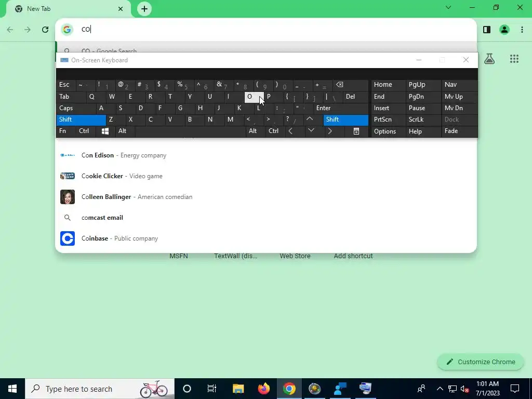Click the Options key on On-Screen Keyboard
The image size is (532, 399).
pyautogui.click(x=388, y=131)
